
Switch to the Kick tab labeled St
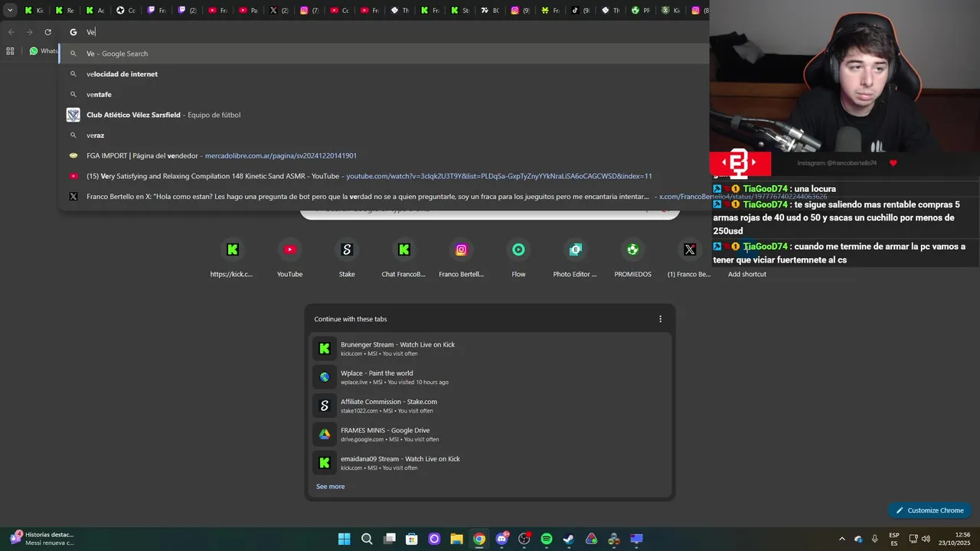click(x=459, y=11)
